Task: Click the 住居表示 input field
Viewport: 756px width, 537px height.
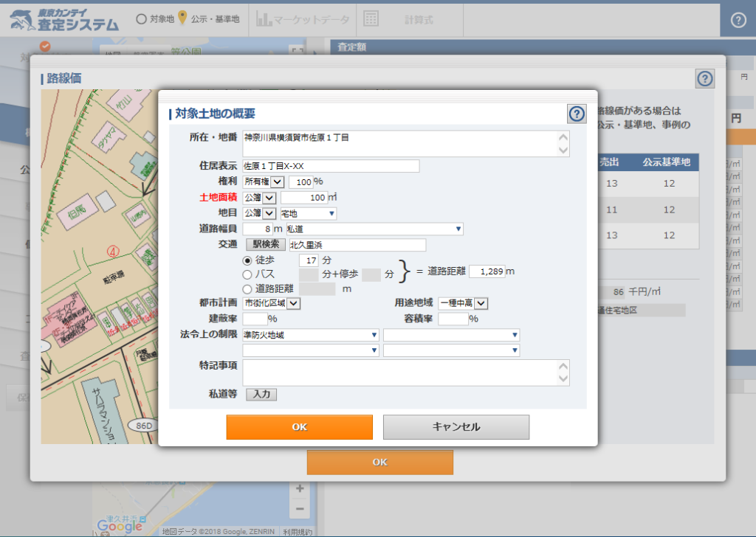Action: [331, 166]
